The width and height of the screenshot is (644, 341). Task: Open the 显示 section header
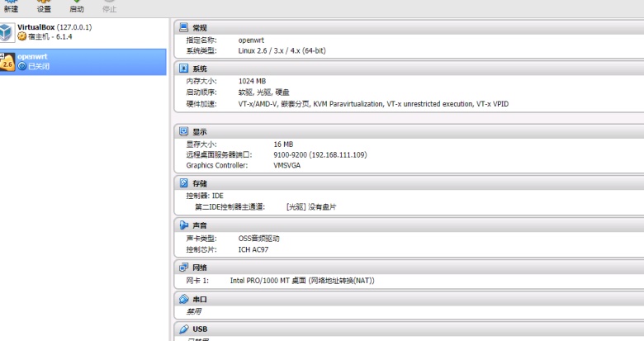pos(409,131)
